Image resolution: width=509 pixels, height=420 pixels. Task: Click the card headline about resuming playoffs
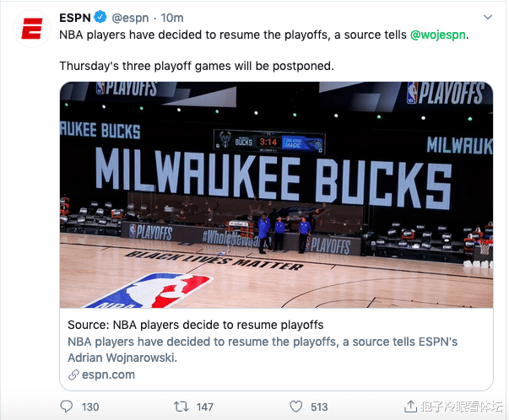click(x=196, y=325)
